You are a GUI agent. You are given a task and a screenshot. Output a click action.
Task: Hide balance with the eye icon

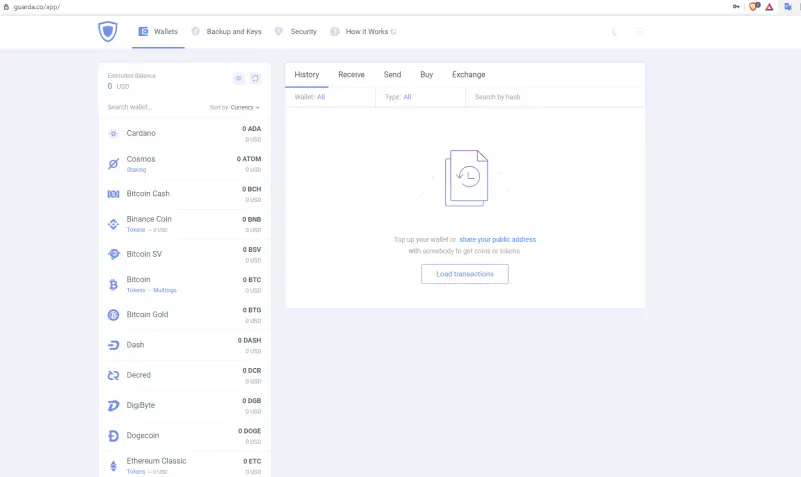[238, 78]
